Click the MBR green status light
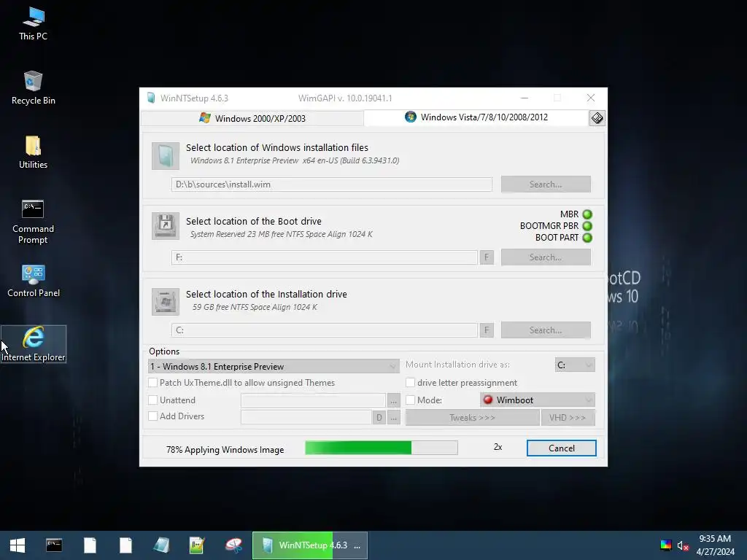The height and width of the screenshot is (560, 747). tap(587, 214)
